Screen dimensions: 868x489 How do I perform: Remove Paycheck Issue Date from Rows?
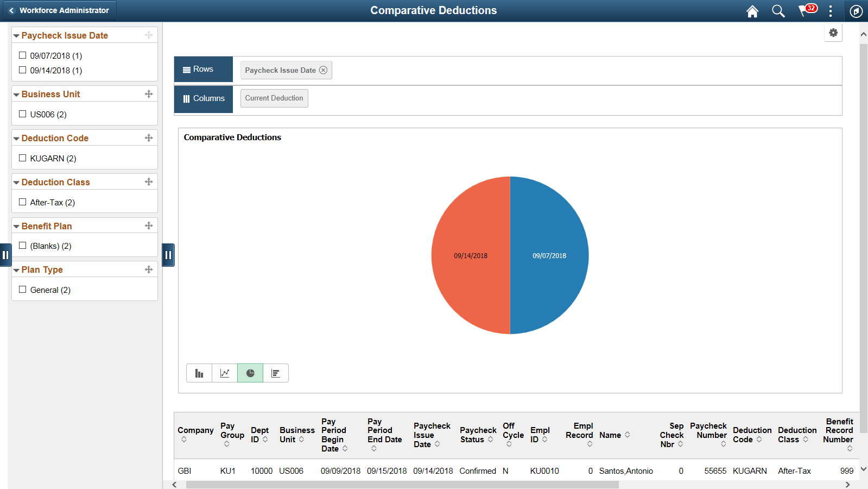(x=323, y=70)
